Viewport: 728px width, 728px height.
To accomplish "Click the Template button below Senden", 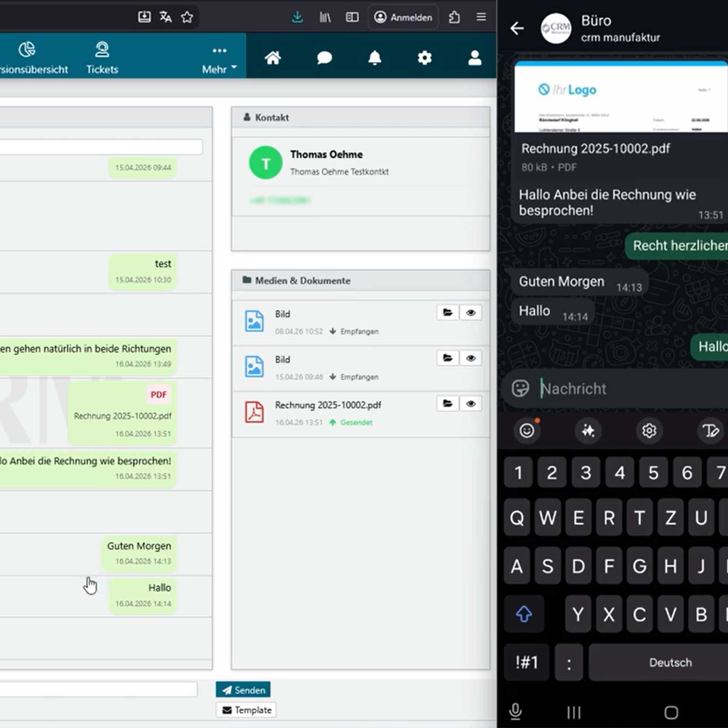I will [x=246, y=710].
